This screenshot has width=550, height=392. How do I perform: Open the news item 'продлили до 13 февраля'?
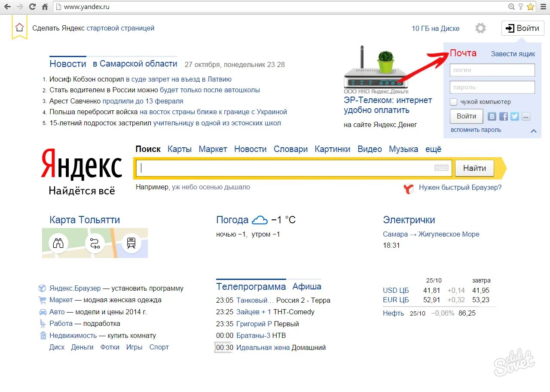[143, 101]
